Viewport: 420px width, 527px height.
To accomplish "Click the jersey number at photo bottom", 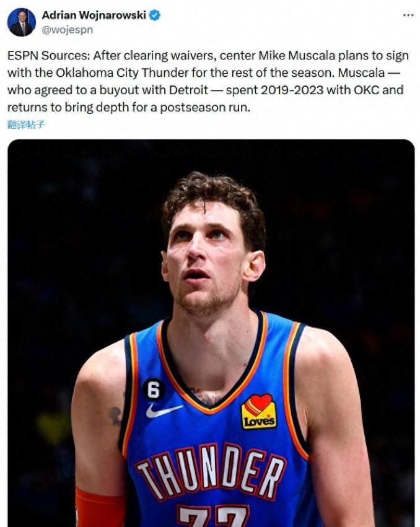I will (x=214, y=516).
